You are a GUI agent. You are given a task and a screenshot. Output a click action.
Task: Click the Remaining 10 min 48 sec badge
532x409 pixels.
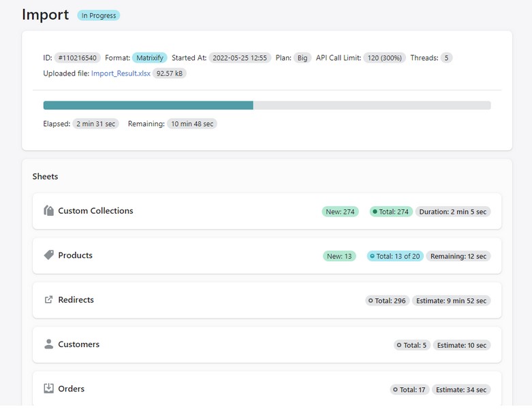192,124
